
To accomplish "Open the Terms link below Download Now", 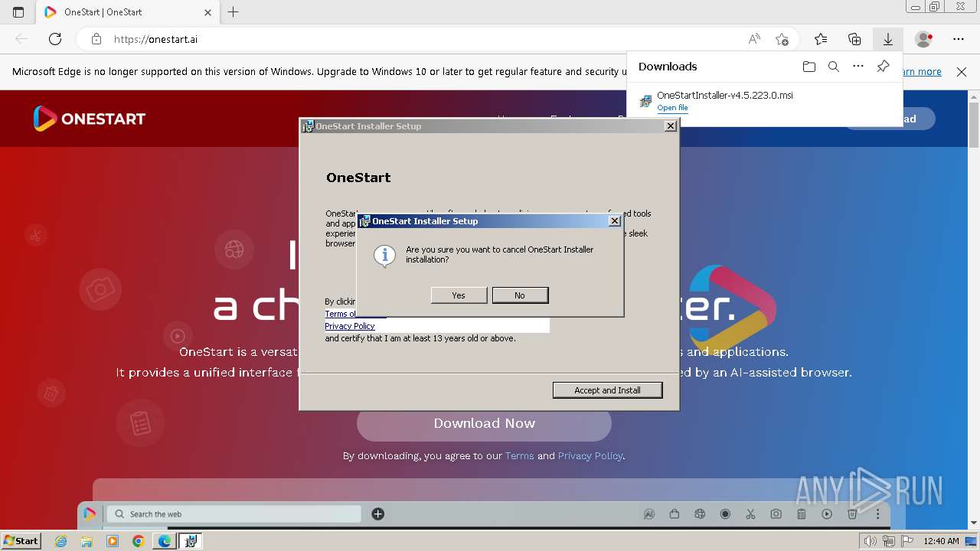I will pos(519,456).
